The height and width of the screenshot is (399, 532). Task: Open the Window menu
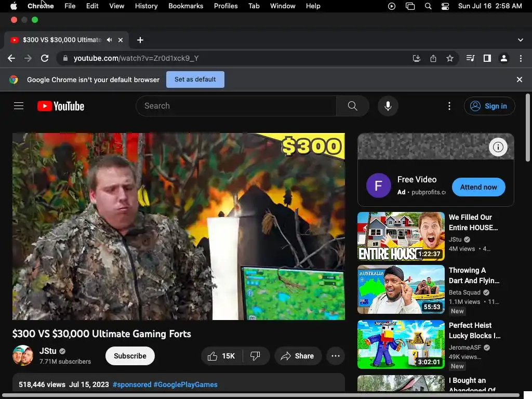tap(283, 6)
